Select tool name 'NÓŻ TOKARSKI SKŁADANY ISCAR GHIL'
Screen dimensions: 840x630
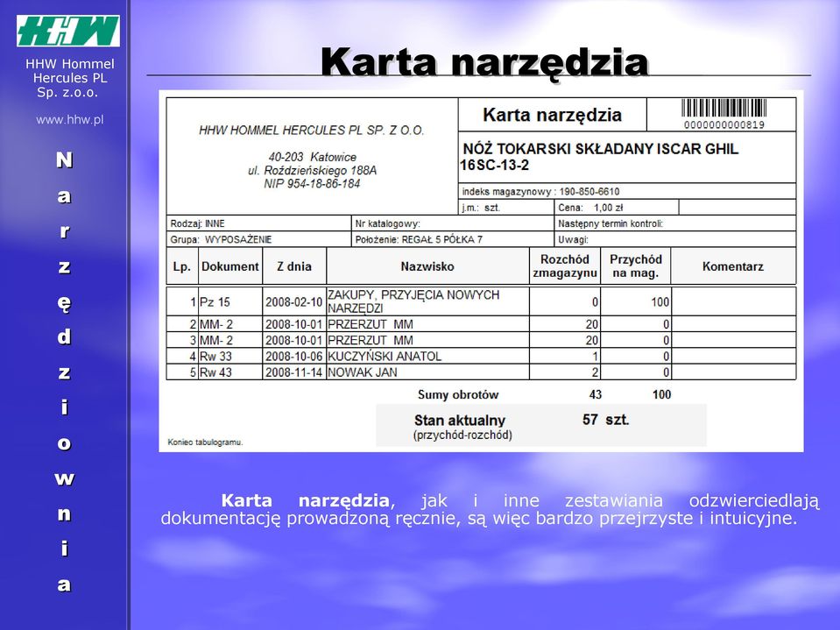click(601, 149)
